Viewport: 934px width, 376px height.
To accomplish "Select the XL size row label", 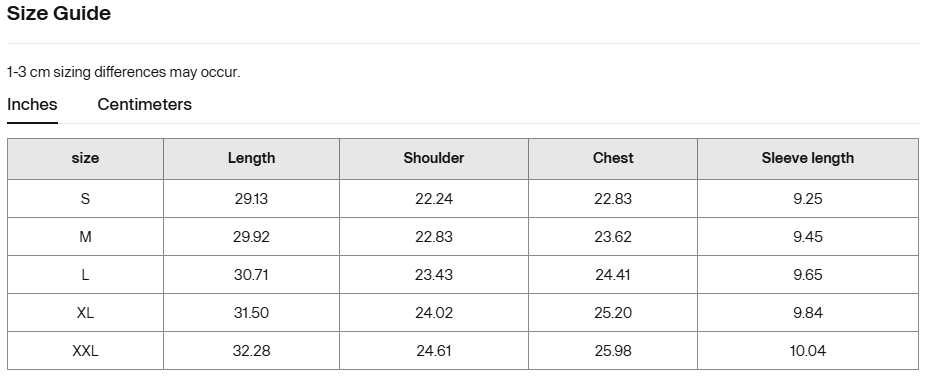I will (x=85, y=313).
